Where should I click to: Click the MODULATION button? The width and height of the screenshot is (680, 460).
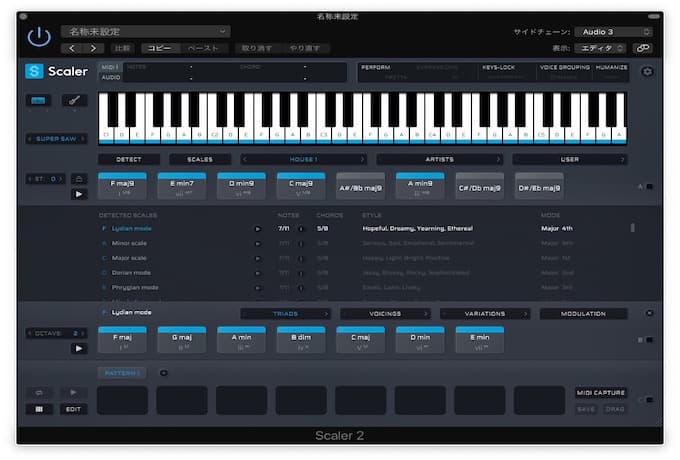coord(583,313)
